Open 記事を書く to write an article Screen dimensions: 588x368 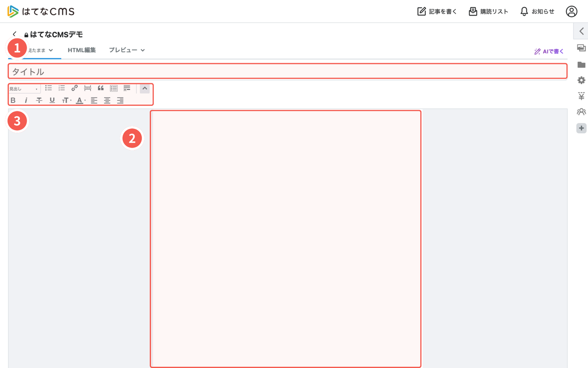tap(437, 11)
